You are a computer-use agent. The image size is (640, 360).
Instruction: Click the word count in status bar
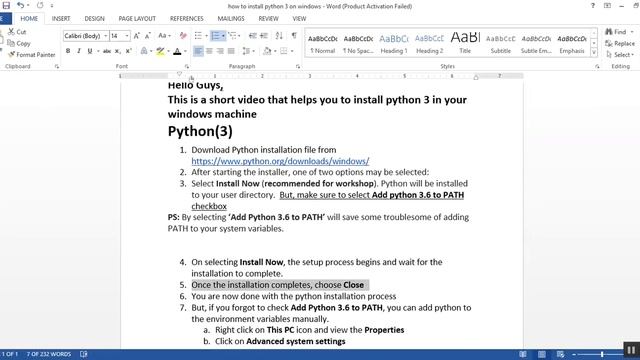(49, 354)
